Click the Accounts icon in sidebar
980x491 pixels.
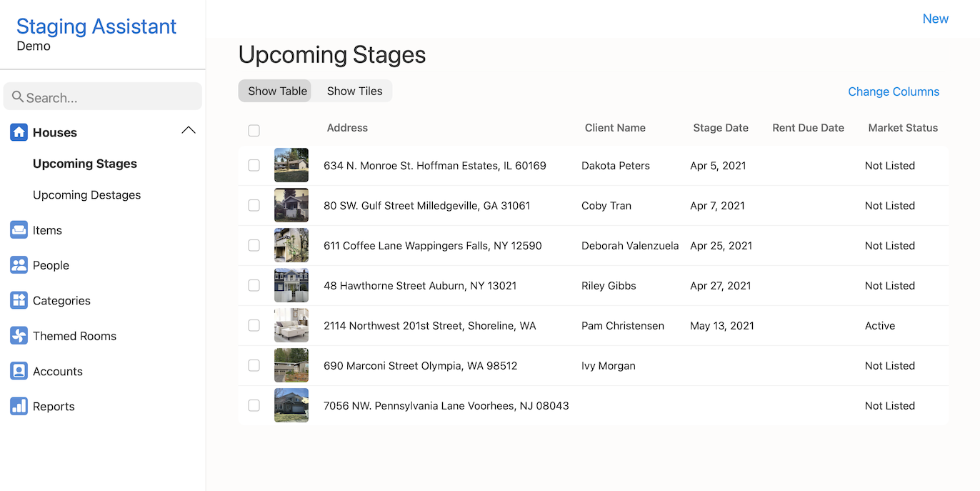(19, 371)
